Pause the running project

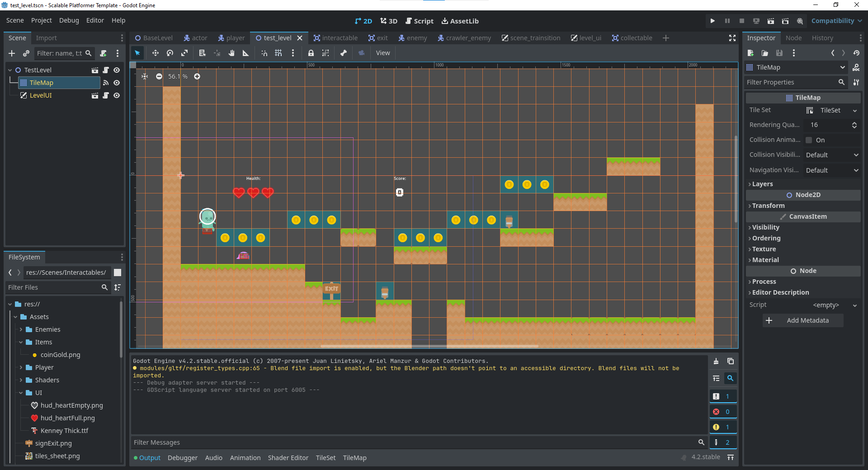727,21
